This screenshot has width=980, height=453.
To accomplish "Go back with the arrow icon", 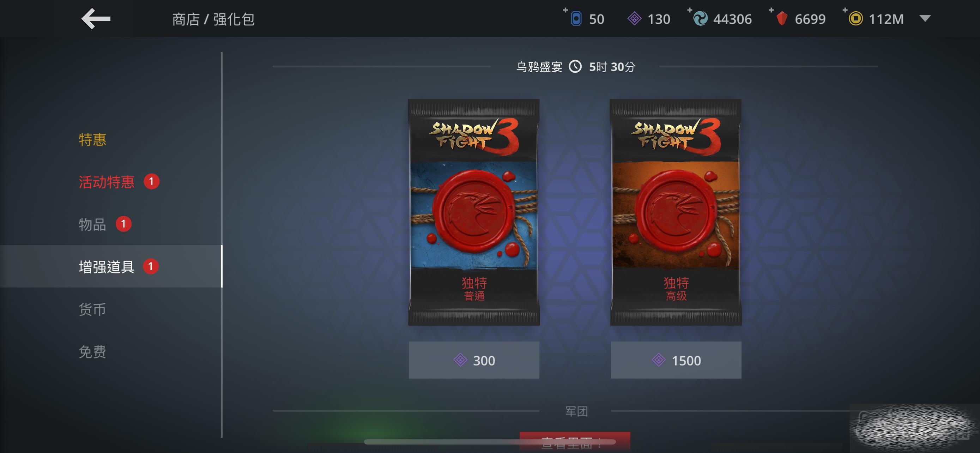I will (x=96, y=19).
